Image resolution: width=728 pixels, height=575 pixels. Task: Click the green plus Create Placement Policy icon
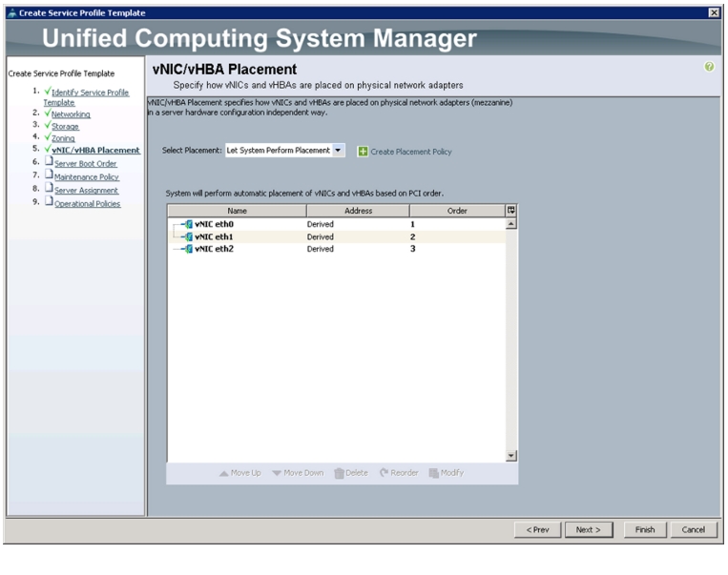click(x=363, y=152)
